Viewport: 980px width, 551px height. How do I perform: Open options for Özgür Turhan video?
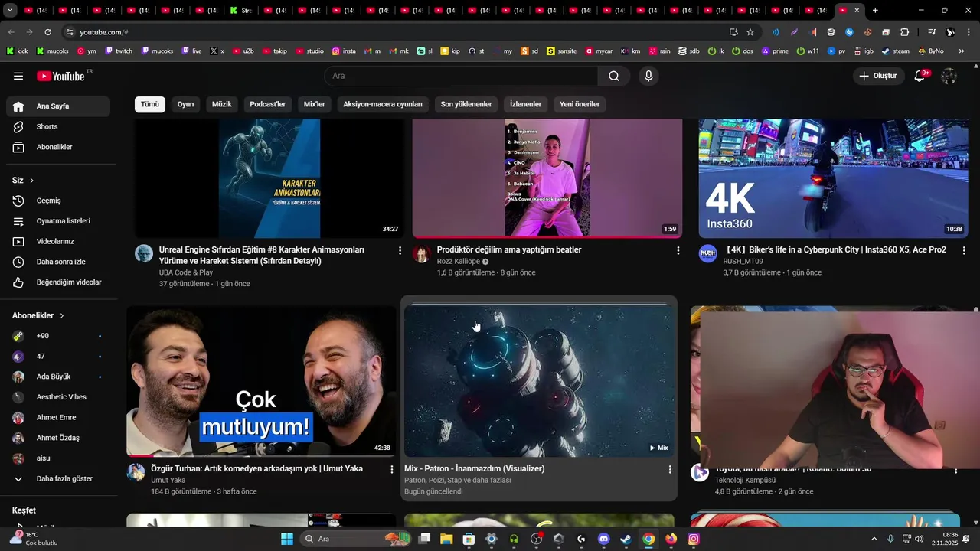(x=392, y=469)
